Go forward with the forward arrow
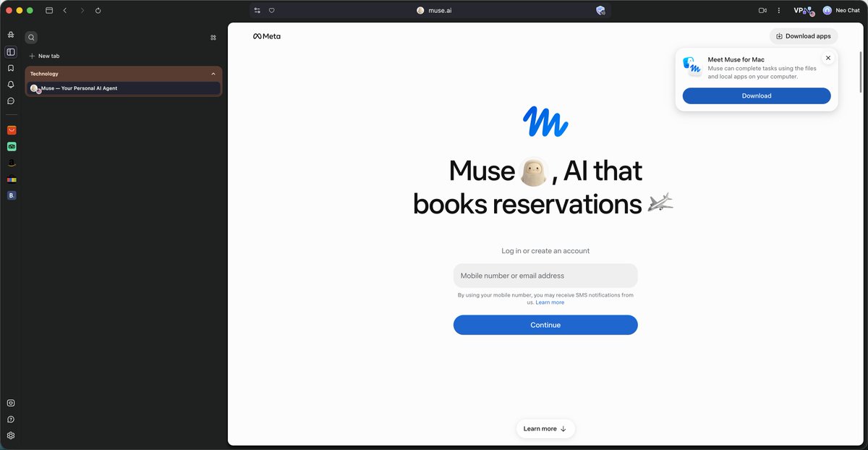This screenshot has height=450, width=868. tap(82, 11)
